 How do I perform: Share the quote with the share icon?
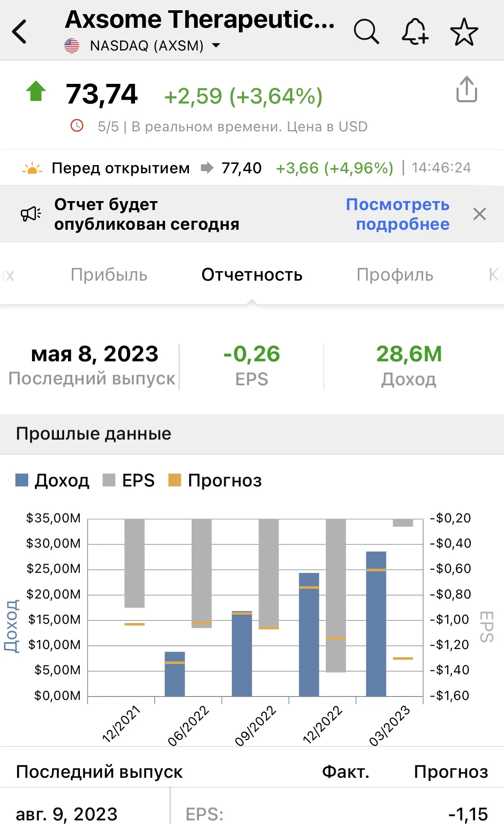click(466, 89)
